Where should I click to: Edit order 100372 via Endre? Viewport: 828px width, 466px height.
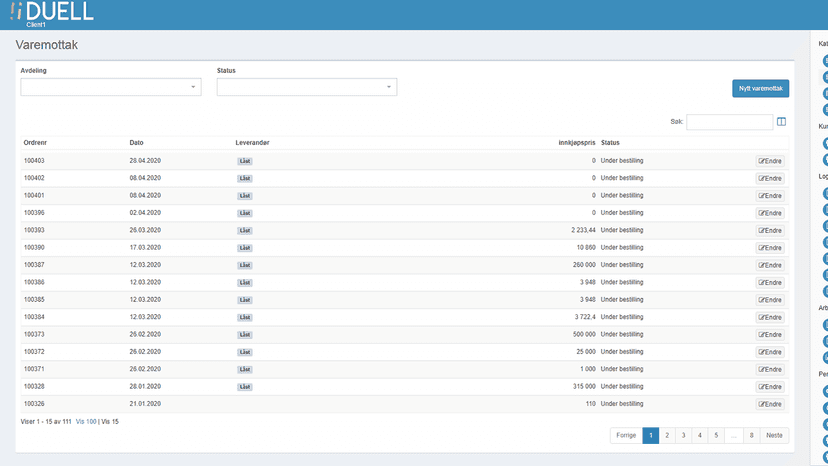(x=770, y=352)
